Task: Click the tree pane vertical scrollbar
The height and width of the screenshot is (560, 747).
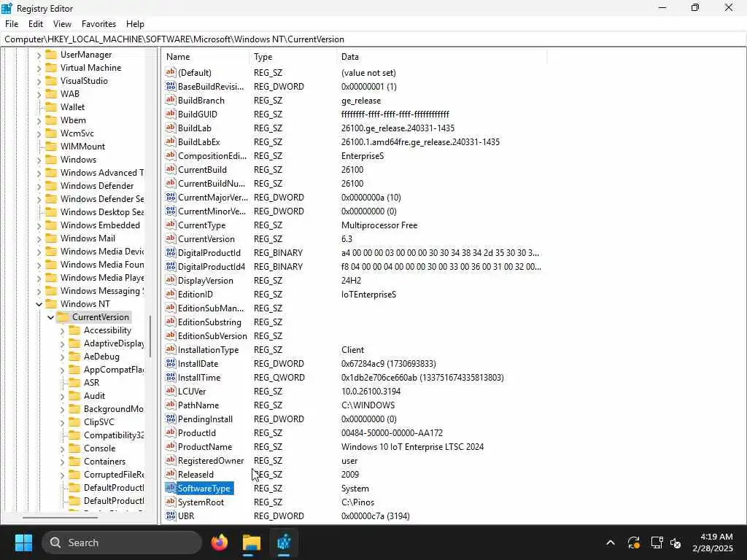Action: click(x=150, y=336)
